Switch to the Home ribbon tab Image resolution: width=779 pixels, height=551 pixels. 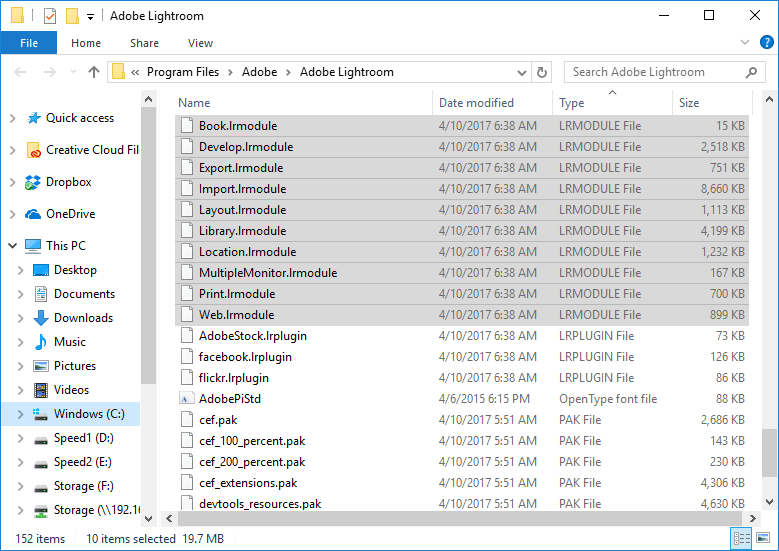pyautogui.click(x=85, y=43)
